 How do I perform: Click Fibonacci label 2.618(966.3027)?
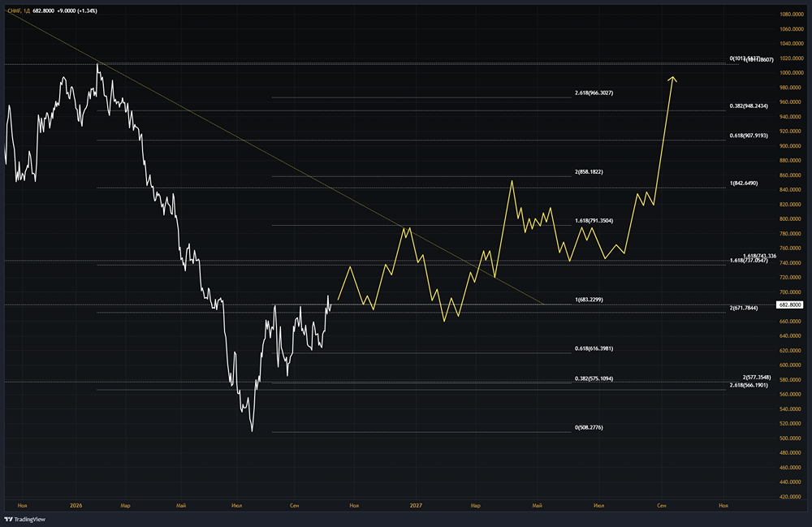pyautogui.click(x=594, y=93)
